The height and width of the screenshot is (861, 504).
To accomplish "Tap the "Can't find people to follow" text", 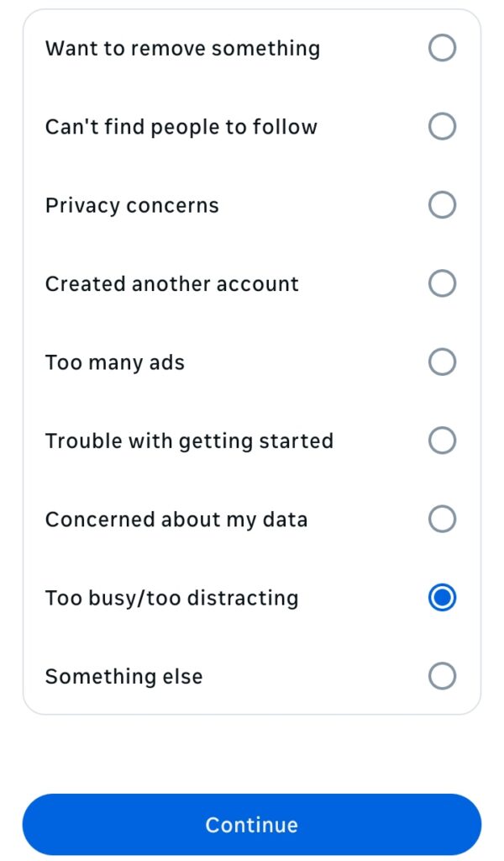I will tap(181, 127).
